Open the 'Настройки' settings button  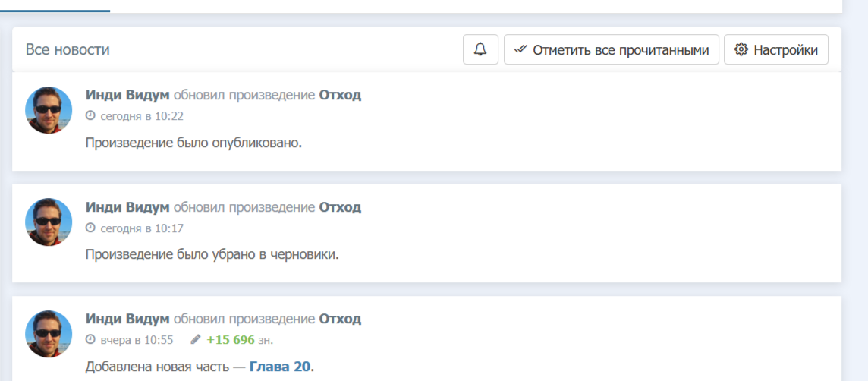click(x=776, y=50)
